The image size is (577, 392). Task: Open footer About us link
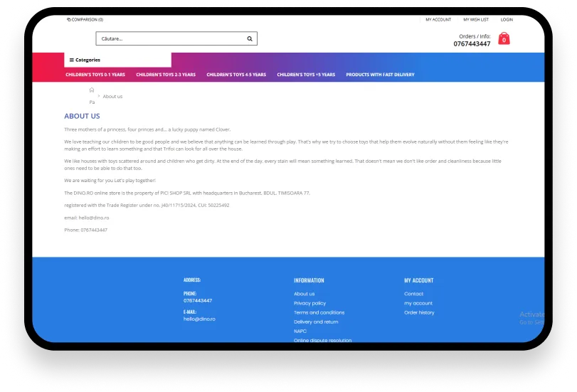(304, 294)
